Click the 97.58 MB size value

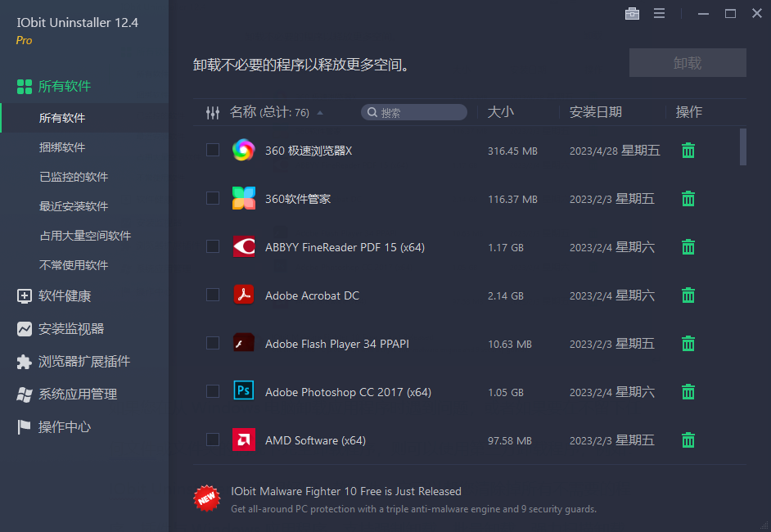coord(510,440)
